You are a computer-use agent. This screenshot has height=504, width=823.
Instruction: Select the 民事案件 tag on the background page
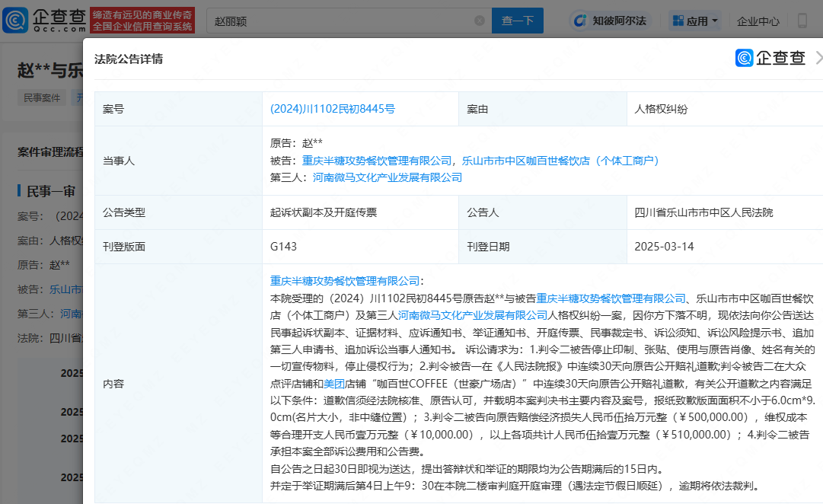point(42,97)
